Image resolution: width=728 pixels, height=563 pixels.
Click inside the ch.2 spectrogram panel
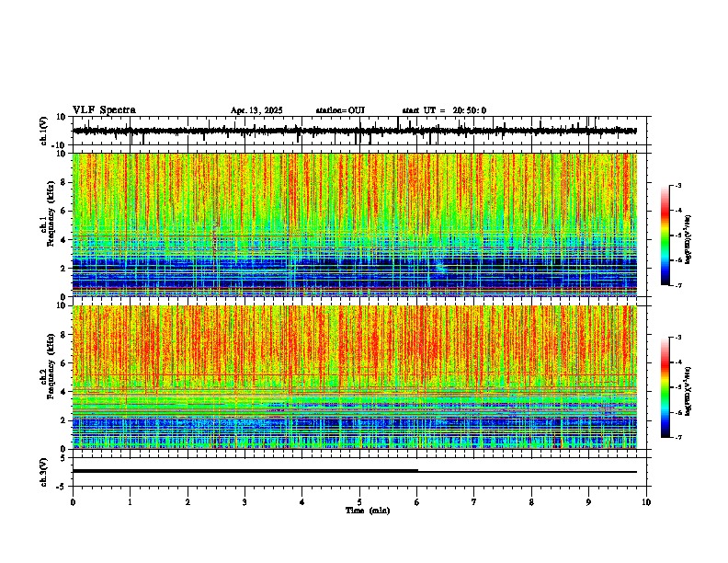click(x=355, y=377)
